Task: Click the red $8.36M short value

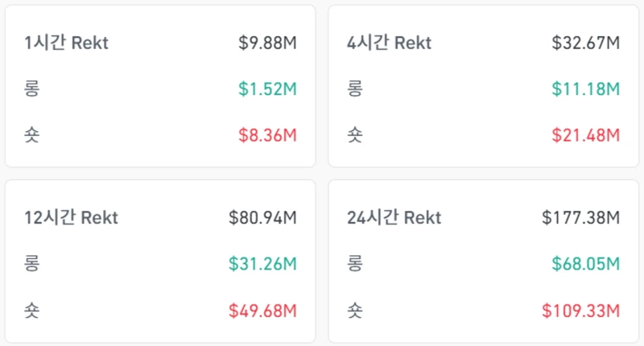Action: click(267, 134)
